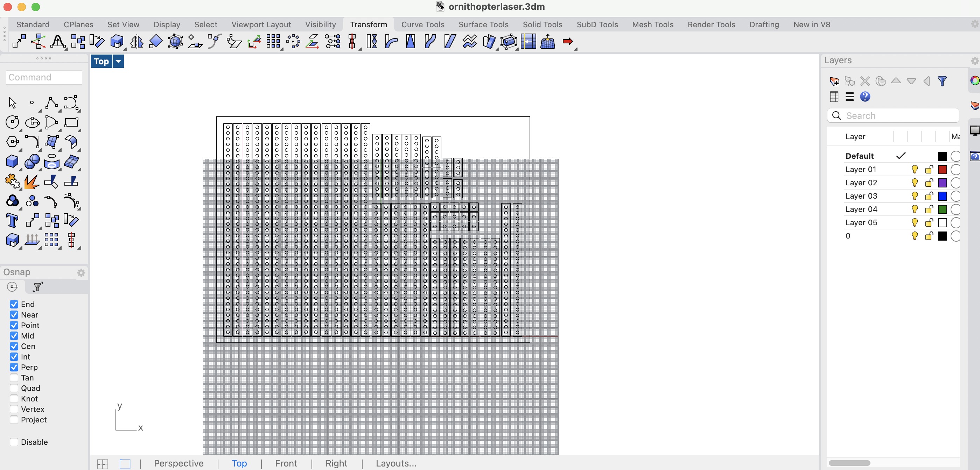Image resolution: width=980 pixels, height=470 pixels.
Task: Open the Layers panel gear menu
Action: point(974,61)
